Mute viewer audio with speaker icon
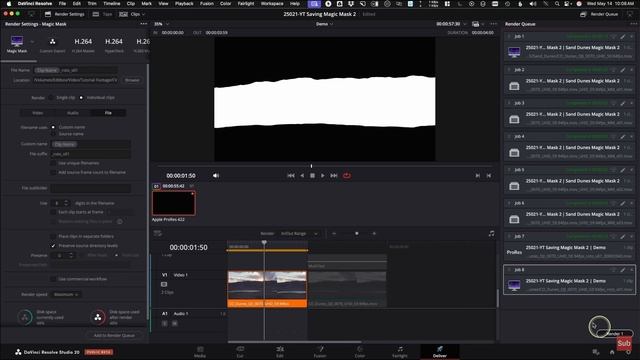The image size is (640, 360). pos(216,176)
